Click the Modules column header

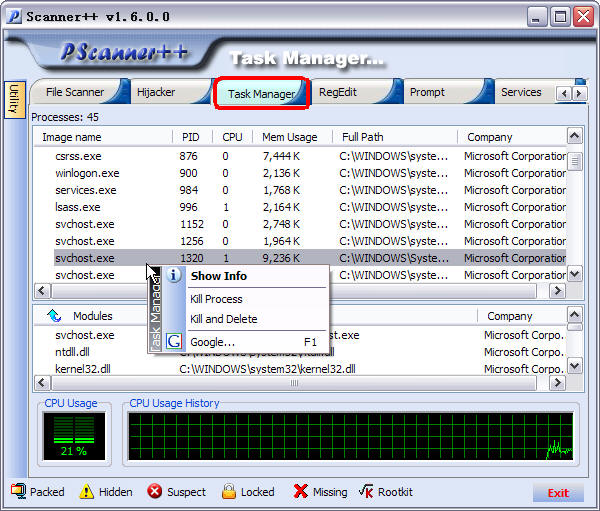click(93, 316)
